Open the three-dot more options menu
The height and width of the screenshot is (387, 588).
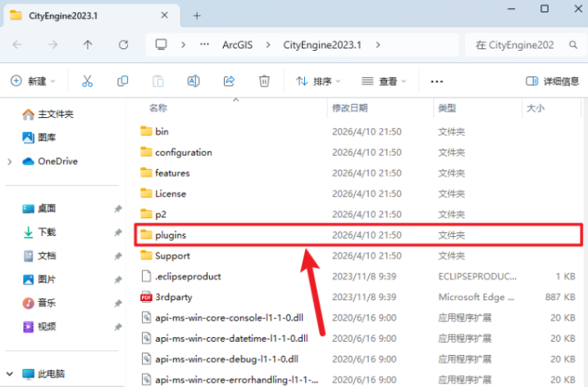click(436, 81)
